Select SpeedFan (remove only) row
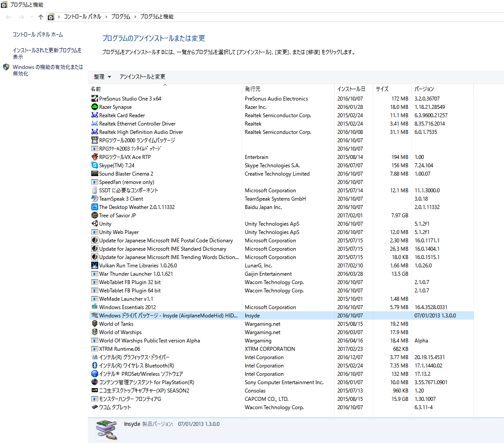 [281, 182]
